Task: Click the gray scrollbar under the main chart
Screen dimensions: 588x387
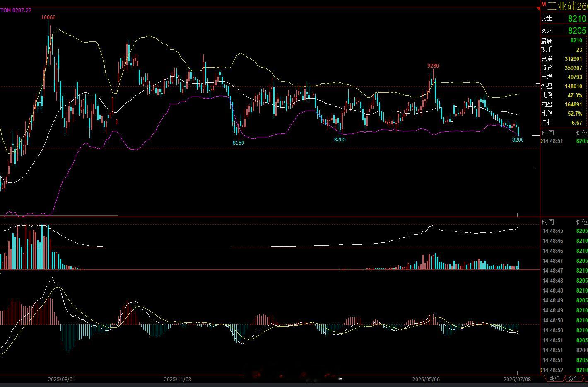Action: click(x=59, y=215)
